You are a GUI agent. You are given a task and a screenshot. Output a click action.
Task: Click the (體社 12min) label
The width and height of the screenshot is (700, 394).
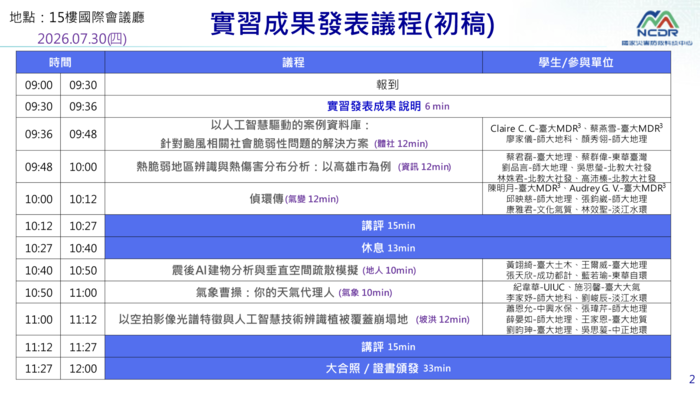pos(401,144)
